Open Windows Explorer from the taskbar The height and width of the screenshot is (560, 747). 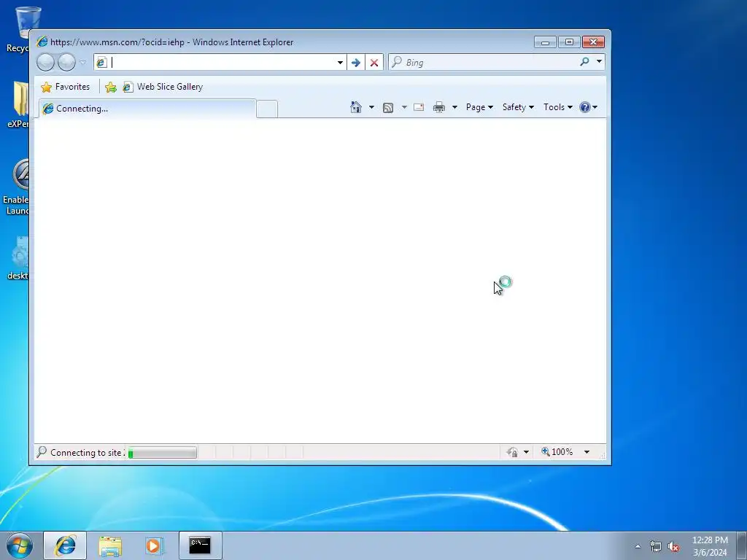[110, 546]
